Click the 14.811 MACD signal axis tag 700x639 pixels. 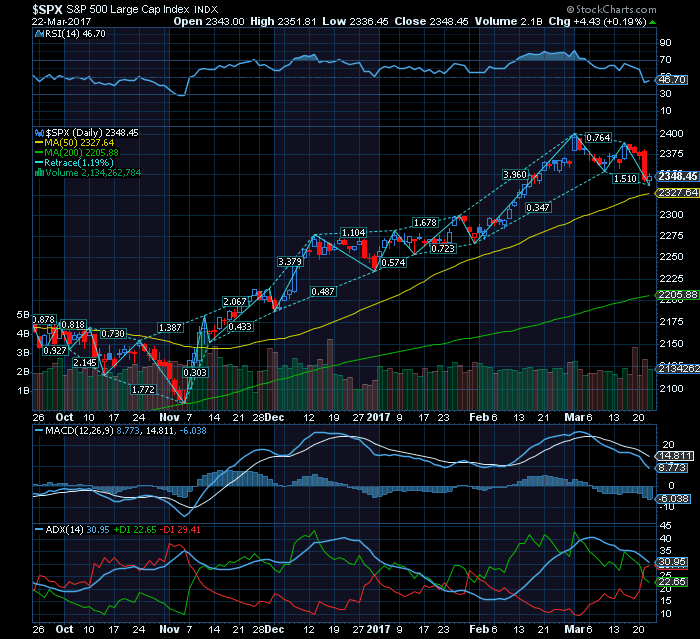(x=675, y=456)
